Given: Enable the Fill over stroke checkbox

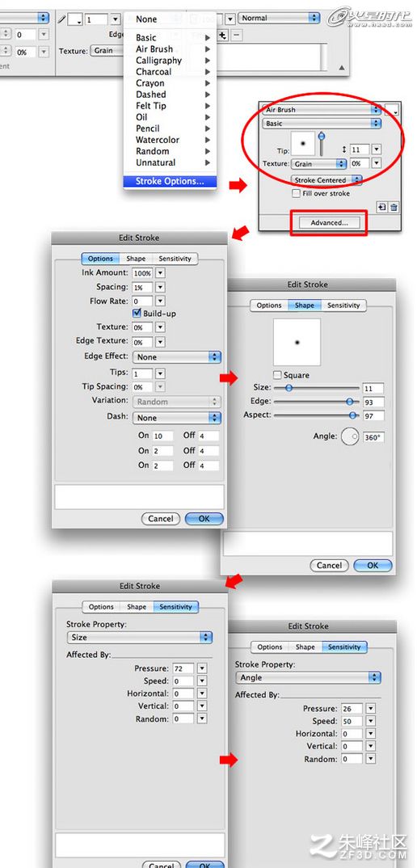Looking at the screenshot, I should pyautogui.click(x=297, y=193).
